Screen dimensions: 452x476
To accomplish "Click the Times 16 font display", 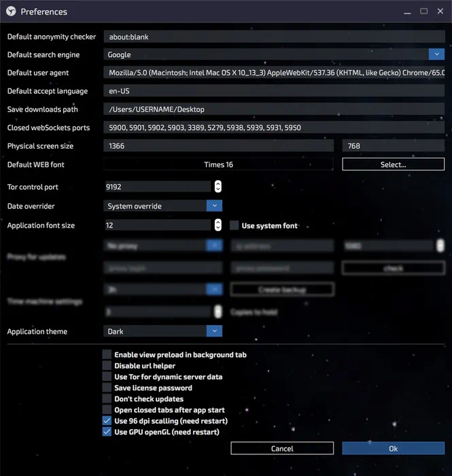I will pos(218,165).
